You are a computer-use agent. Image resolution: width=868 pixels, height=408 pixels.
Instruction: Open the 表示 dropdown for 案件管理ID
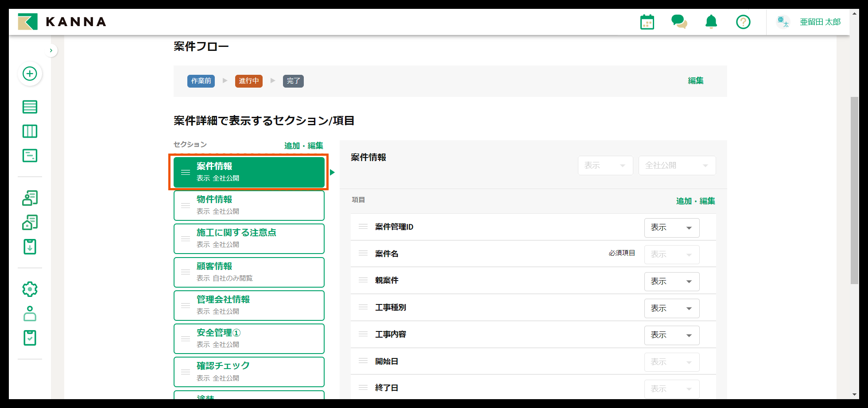click(671, 227)
